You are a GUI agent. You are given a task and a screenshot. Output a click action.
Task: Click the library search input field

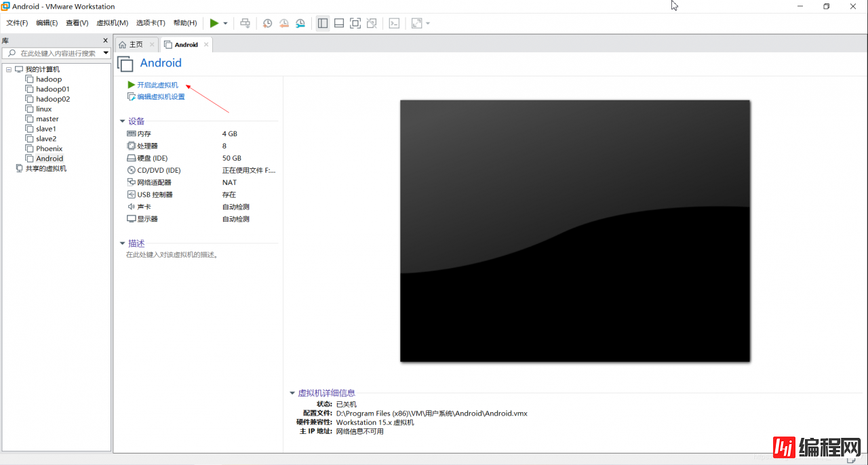coord(58,53)
